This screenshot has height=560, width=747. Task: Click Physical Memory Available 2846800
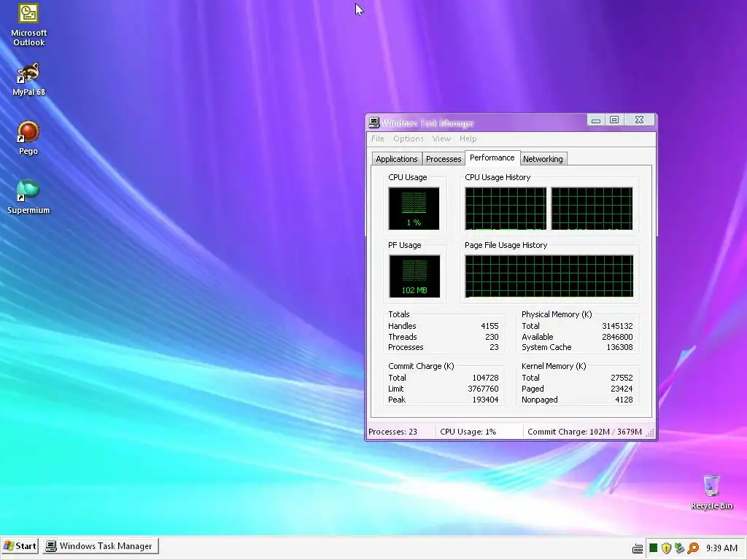coord(617,337)
